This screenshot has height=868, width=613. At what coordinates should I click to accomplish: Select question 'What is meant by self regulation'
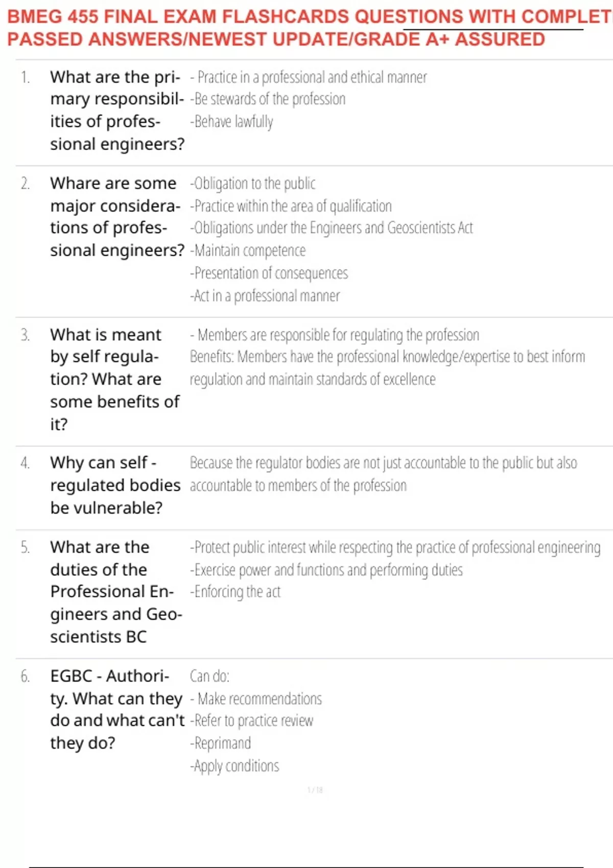tap(115, 379)
